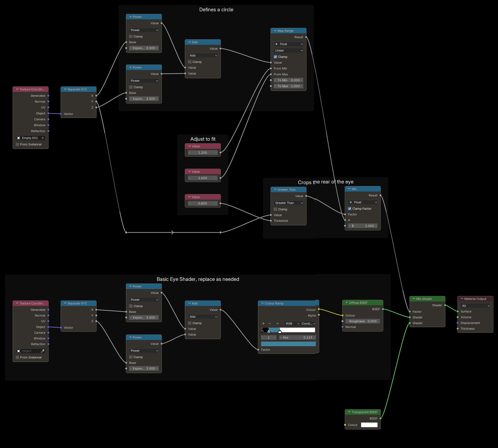
Task: Collapse the Transparent BSDF node header chevron
Action: pos(349,412)
